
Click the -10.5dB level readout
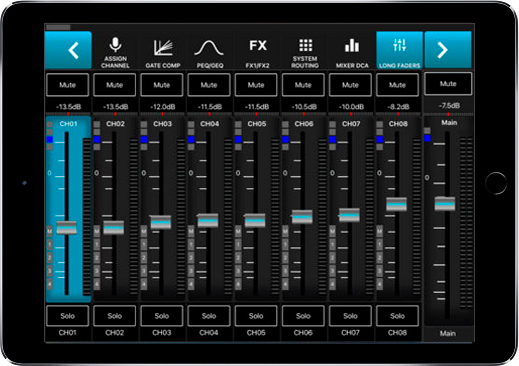pyautogui.click(x=304, y=107)
